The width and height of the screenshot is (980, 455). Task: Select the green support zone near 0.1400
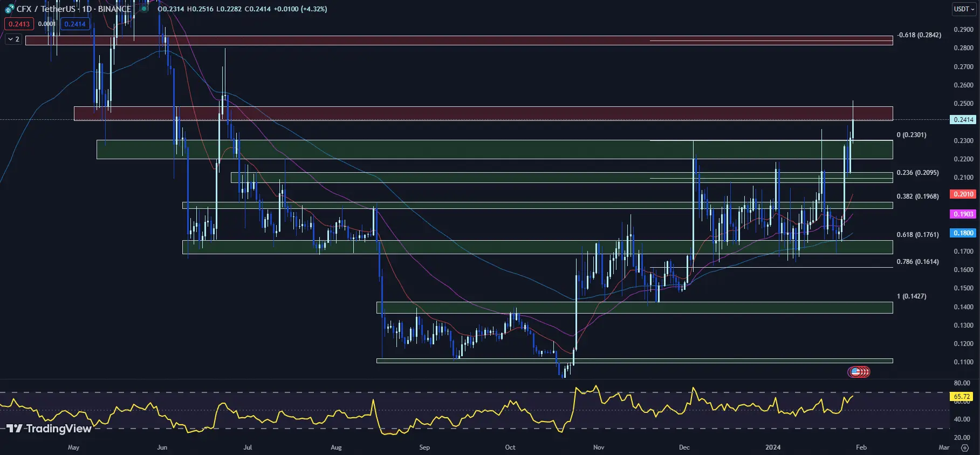[x=634, y=308]
